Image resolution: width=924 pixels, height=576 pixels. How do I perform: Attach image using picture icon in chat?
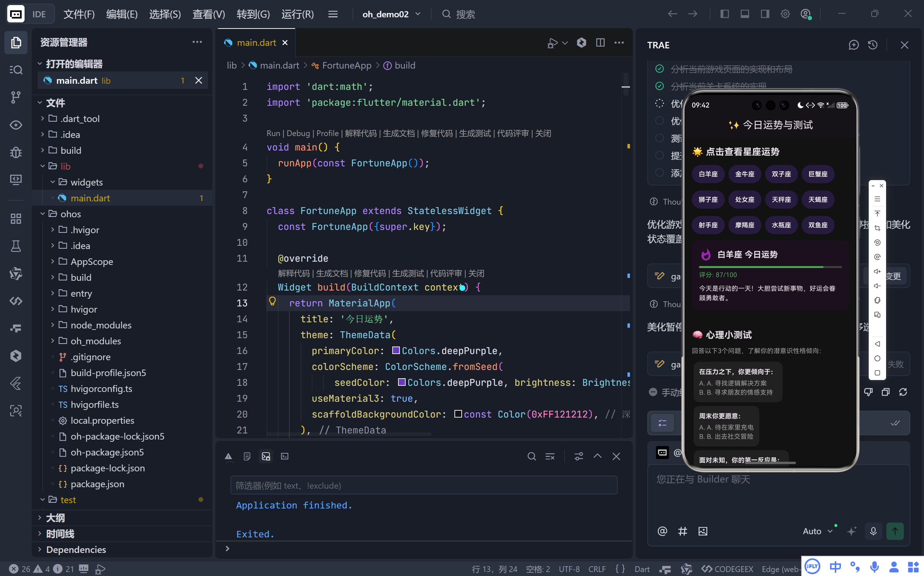(x=703, y=531)
